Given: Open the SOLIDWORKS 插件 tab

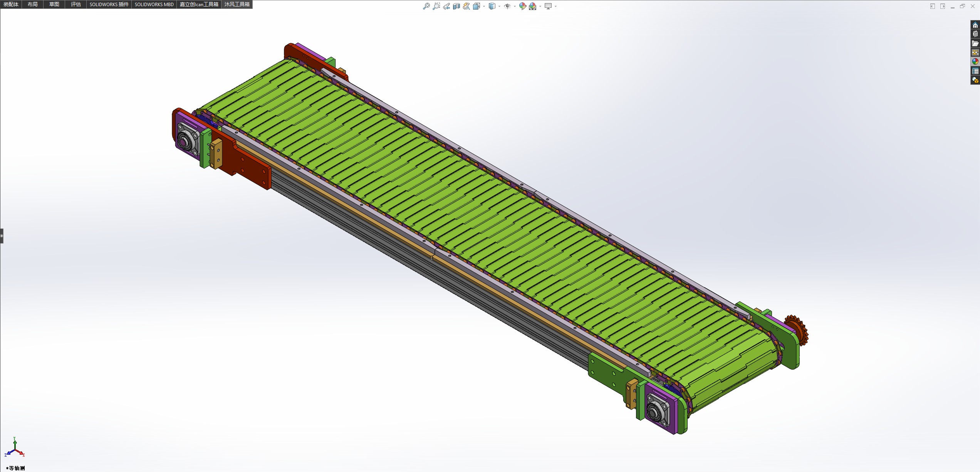Looking at the screenshot, I should [109, 4].
